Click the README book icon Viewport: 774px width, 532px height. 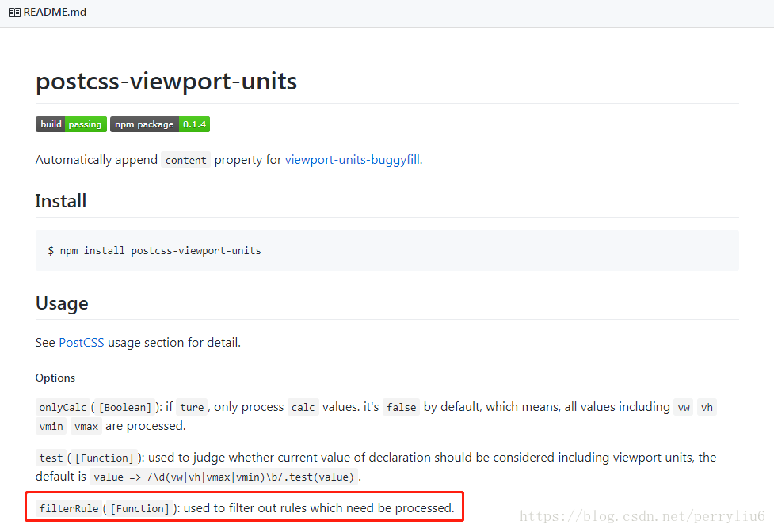pyautogui.click(x=14, y=12)
